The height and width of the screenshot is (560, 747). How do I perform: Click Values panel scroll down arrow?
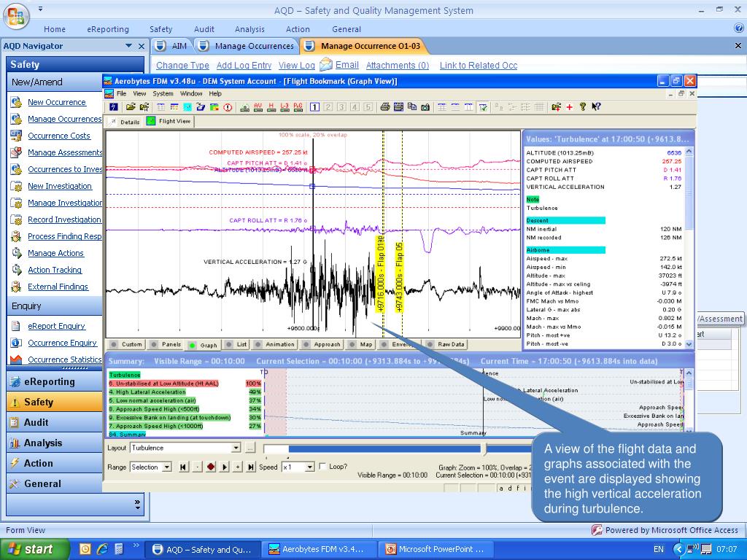pos(689,343)
